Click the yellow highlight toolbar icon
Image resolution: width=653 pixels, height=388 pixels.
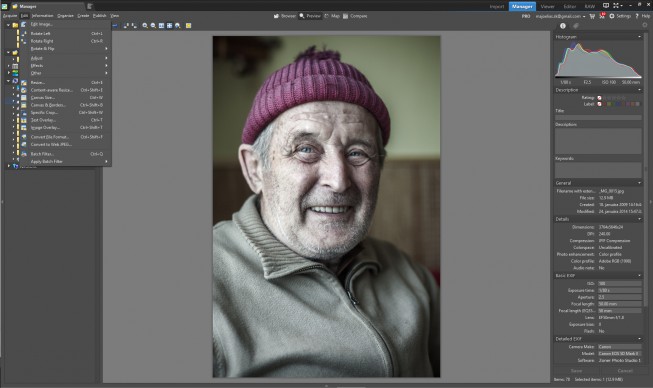coord(189,26)
